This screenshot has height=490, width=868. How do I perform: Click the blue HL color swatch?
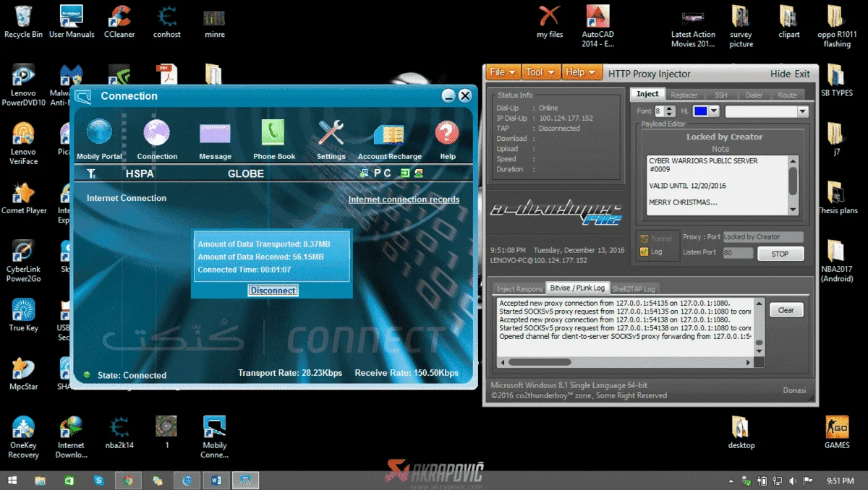pyautogui.click(x=701, y=111)
